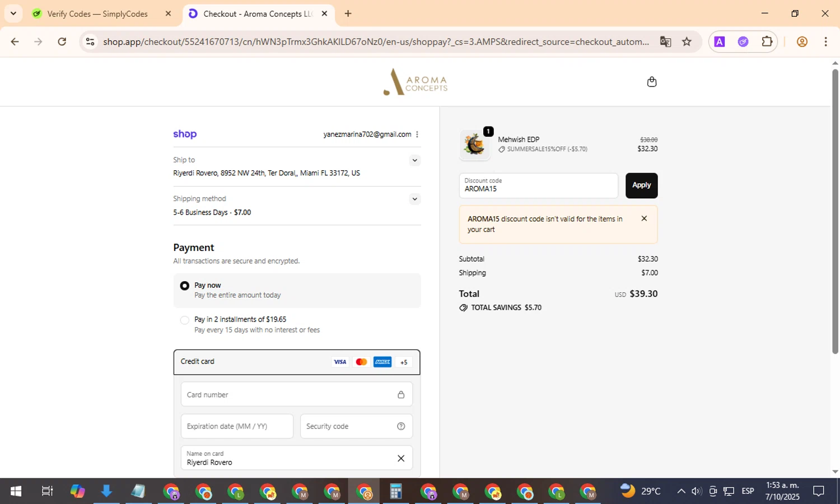Expand the Shipping method section
The height and width of the screenshot is (504, 840).
(414, 199)
